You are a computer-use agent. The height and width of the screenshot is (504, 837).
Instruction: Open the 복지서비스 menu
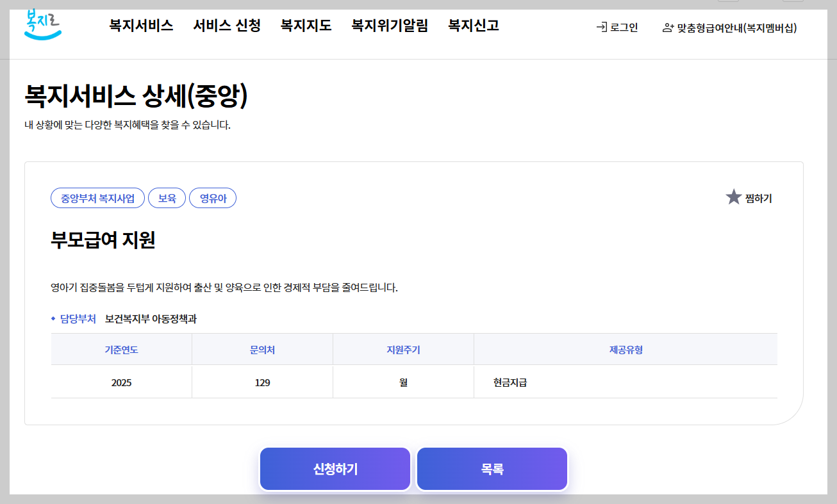[142, 26]
